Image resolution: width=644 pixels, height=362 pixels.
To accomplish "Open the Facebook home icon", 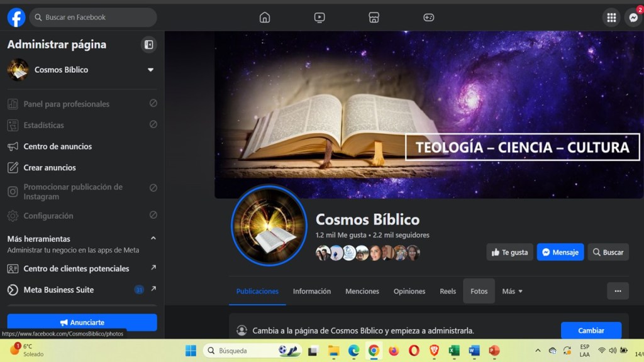I will click(x=265, y=18).
